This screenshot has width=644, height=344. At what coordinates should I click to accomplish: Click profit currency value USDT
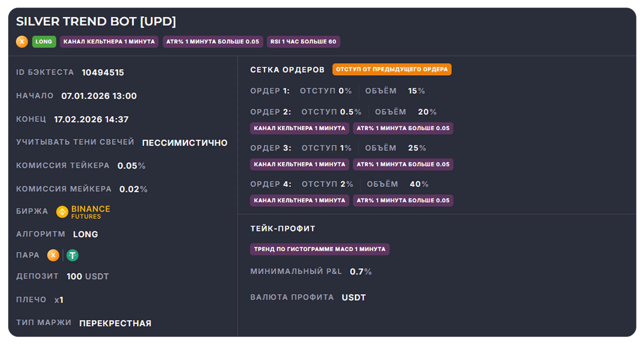click(354, 298)
